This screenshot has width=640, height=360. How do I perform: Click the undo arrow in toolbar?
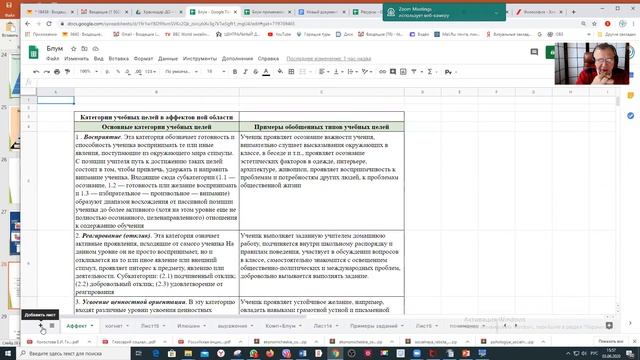point(36,72)
